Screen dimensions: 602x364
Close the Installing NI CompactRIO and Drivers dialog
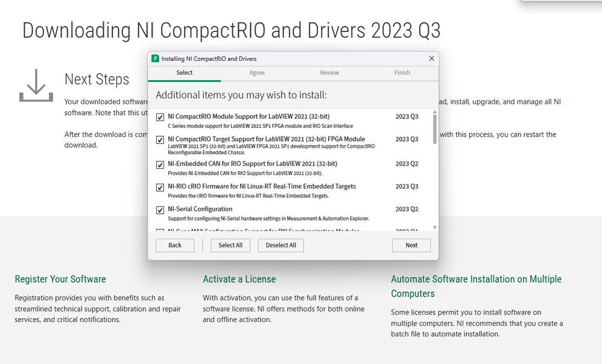click(431, 58)
